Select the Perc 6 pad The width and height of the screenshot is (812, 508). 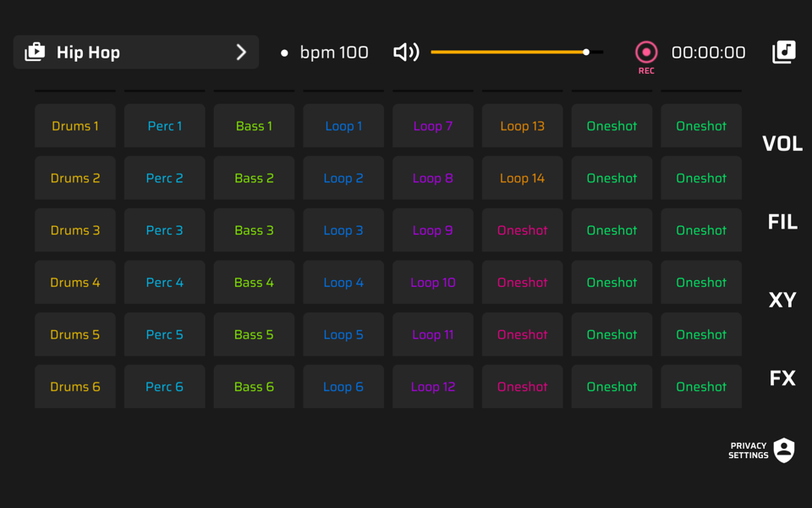pyautogui.click(x=165, y=387)
